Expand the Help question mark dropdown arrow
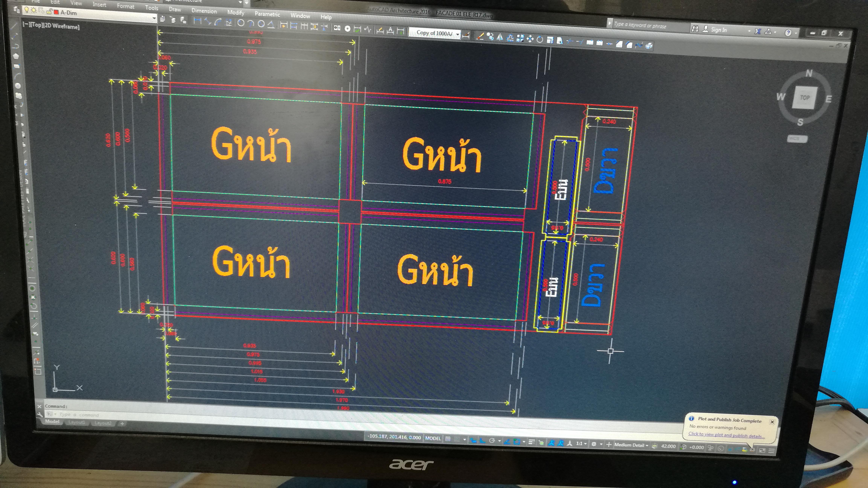Screen dimensions: 868x488 click(796, 33)
